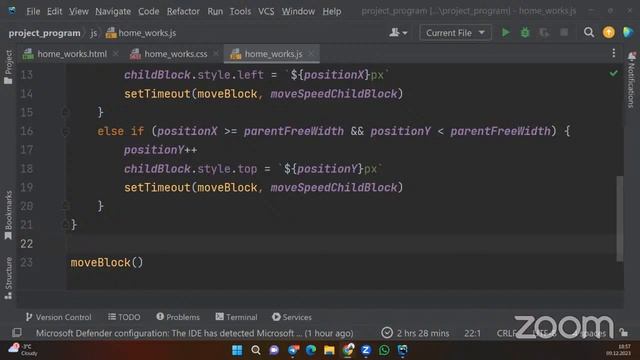The width and height of the screenshot is (640, 360).
Task: Open Windows taskbar search
Action: [x=256, y=350]
